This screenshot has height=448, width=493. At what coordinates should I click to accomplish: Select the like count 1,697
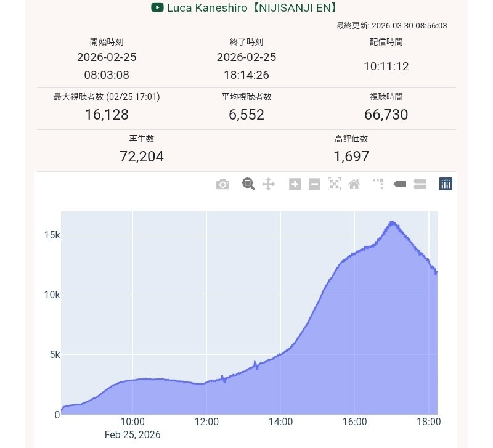[x=351, y=157]
